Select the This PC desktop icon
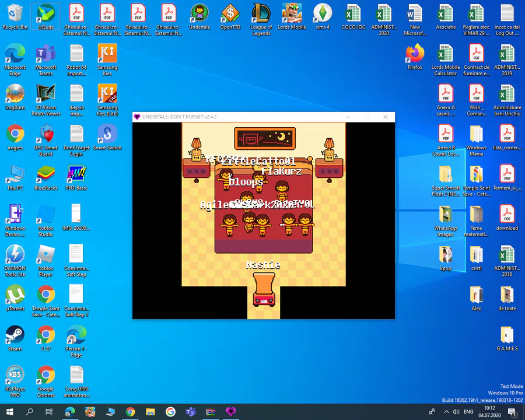525x420 pixels. [x=15, y=177]
